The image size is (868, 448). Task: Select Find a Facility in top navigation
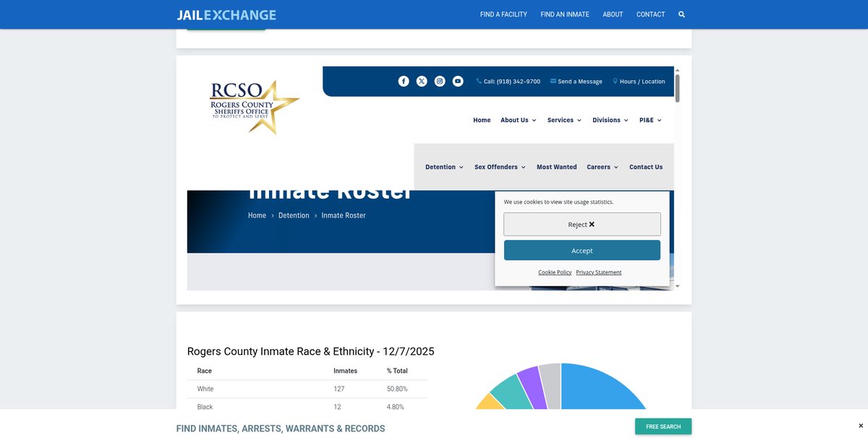(503, 14)
